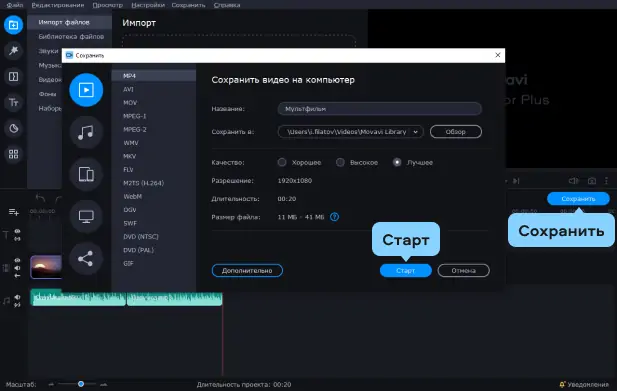Open the Titles text icon
Viewport: 617px width, 391px height.
(13, 102)
